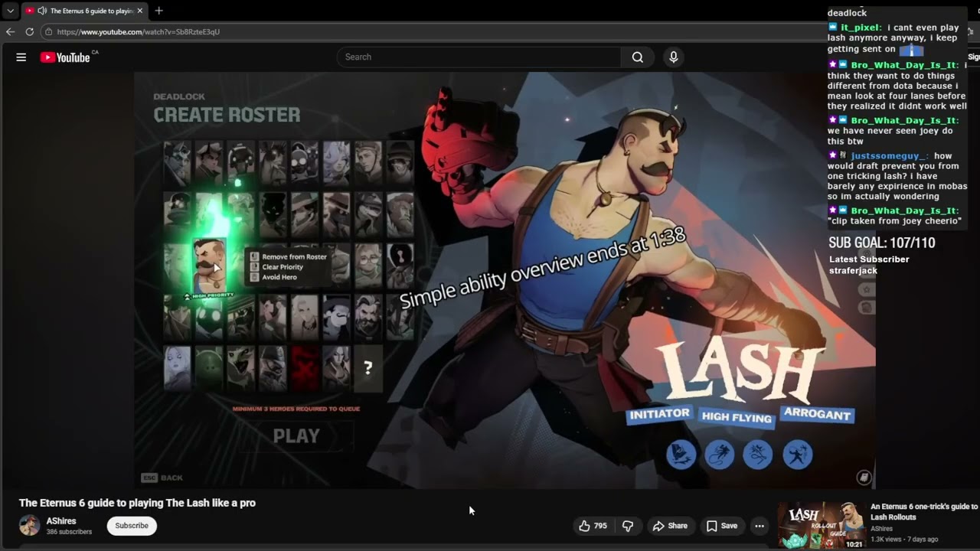980x551 pixels.
Task: Start voice search with microphone icon
Action: 673,57
